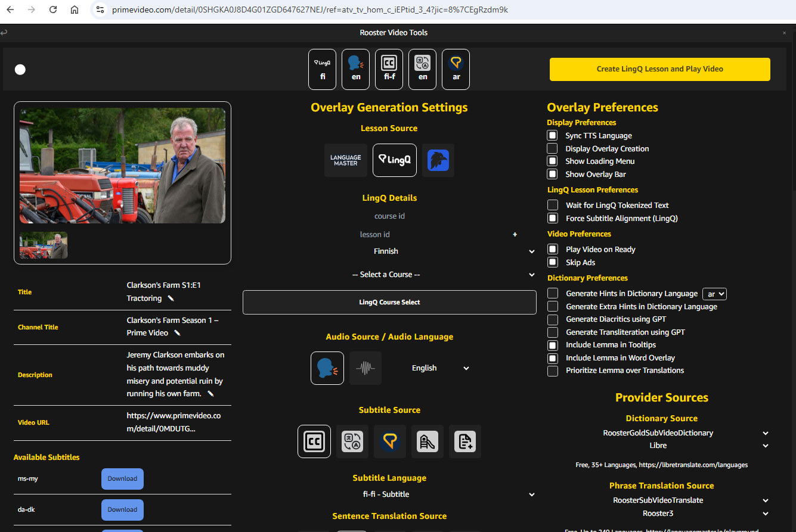Viewport: 796px width, 532px height.
Task: Open the Libre dictionary dropdown
Action: pos(662,446)
